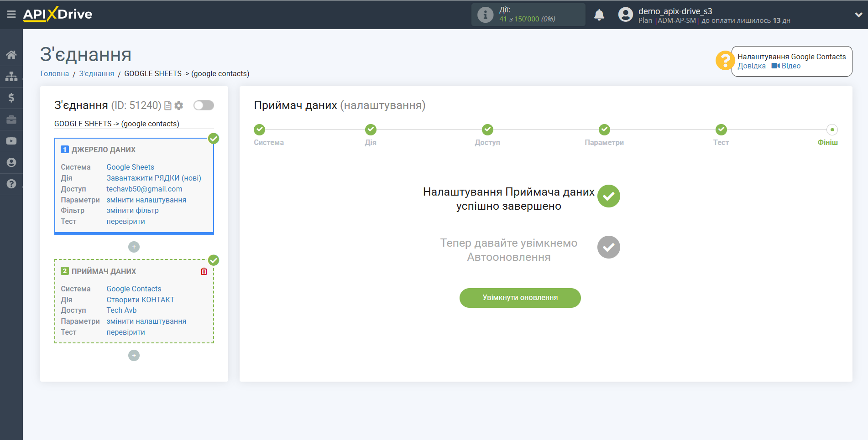This screenshot has width=868, height=440.
Task: Click the Тест step checkmark
Action: (x=721, y=129)
